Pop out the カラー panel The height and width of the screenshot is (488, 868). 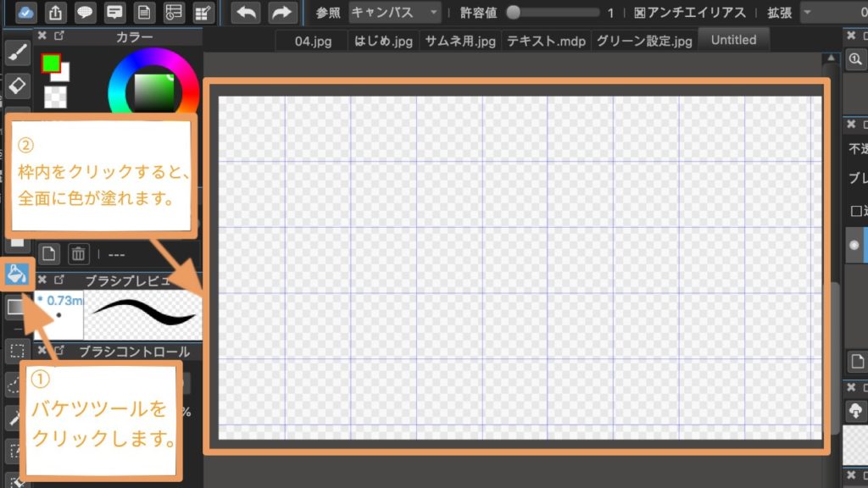[x=58, y=36]
